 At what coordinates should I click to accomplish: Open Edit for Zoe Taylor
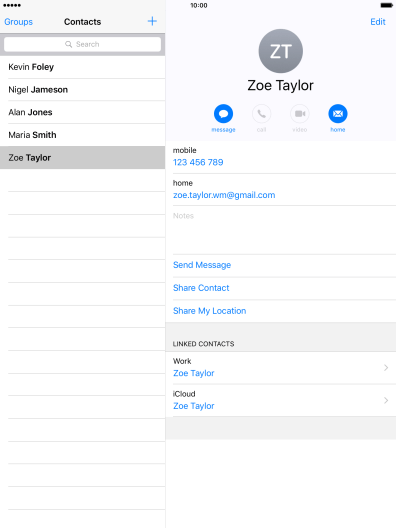pyautogui.click(x=377, y=22)
